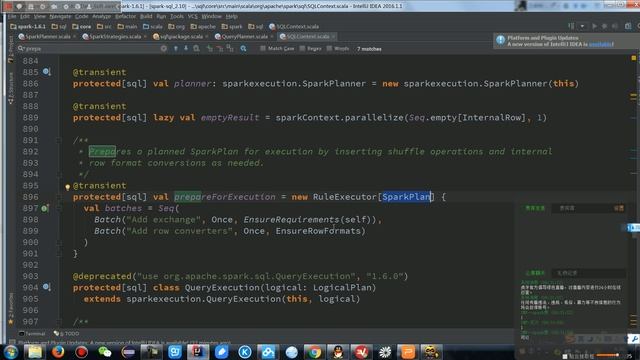The image size is (640, 360).
Task: Open File Explorer from taskbar
Action: [35, 352]
